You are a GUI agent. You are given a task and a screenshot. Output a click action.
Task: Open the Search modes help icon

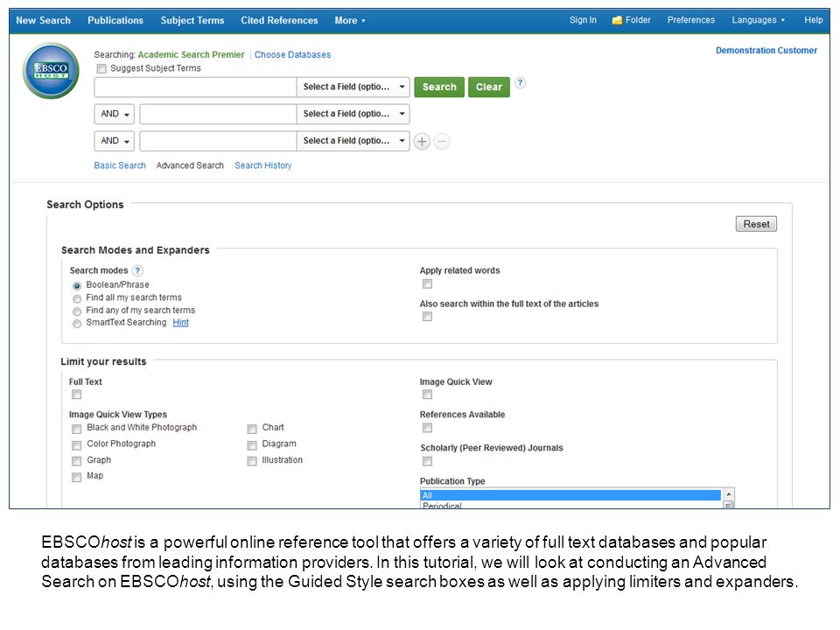click(137, 270)
